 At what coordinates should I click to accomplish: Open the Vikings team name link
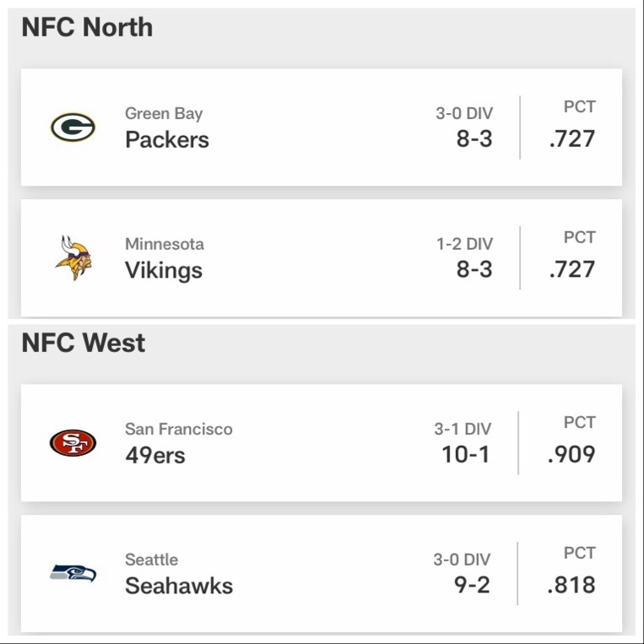pos(164,270)
